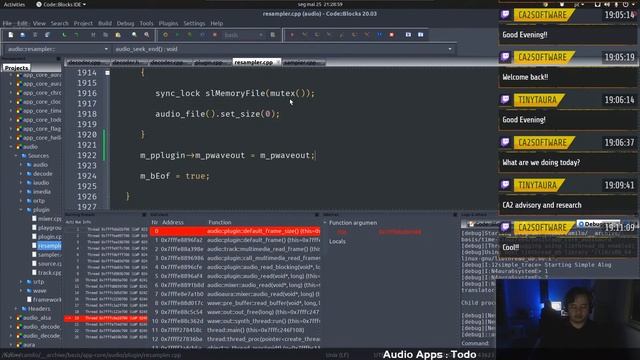Expand the Headers folder
The height and width of the screenshot is (360, 640).
[x=16, y=309]
